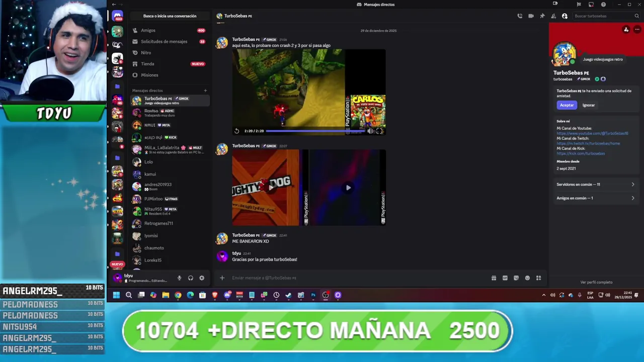Toggle the user profile panel icon
The image size is (644, 362).
click(565, 16)
